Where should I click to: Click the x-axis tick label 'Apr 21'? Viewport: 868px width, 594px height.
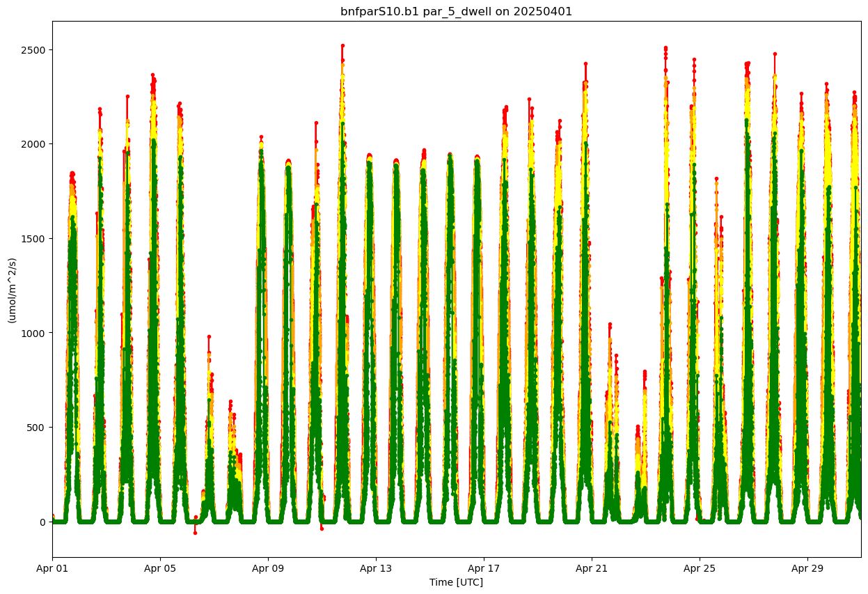click(x=592, y=568)
